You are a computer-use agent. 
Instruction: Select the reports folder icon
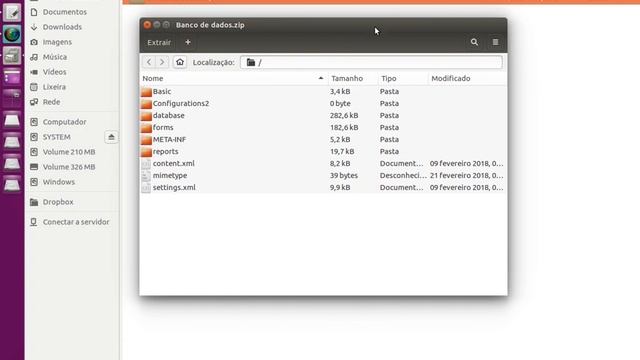point(146,152)
